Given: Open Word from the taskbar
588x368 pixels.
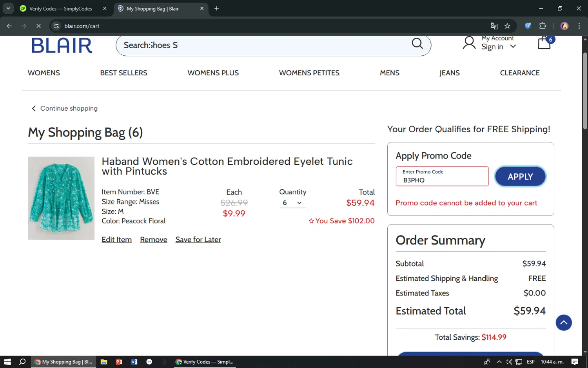Looking at the screenshot, I should point(134,362).
